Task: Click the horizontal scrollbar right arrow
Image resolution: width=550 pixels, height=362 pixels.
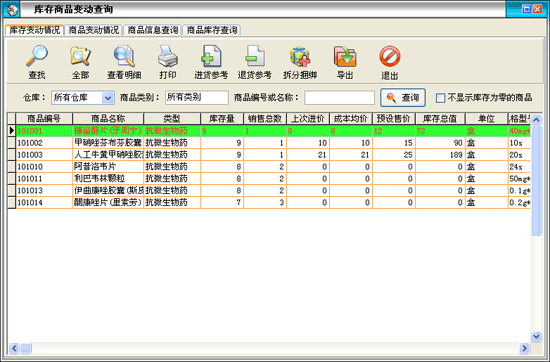Action: click(x=524, y=348)
